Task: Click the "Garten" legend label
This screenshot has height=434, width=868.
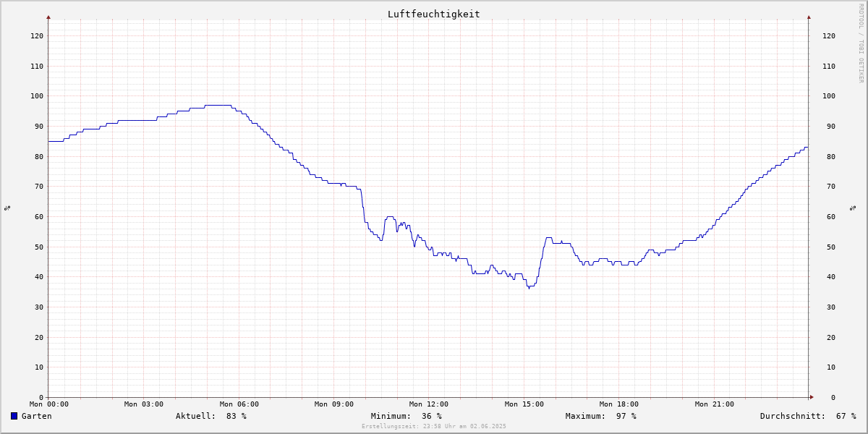Action: pyautogui.click(x=37, y=416)
